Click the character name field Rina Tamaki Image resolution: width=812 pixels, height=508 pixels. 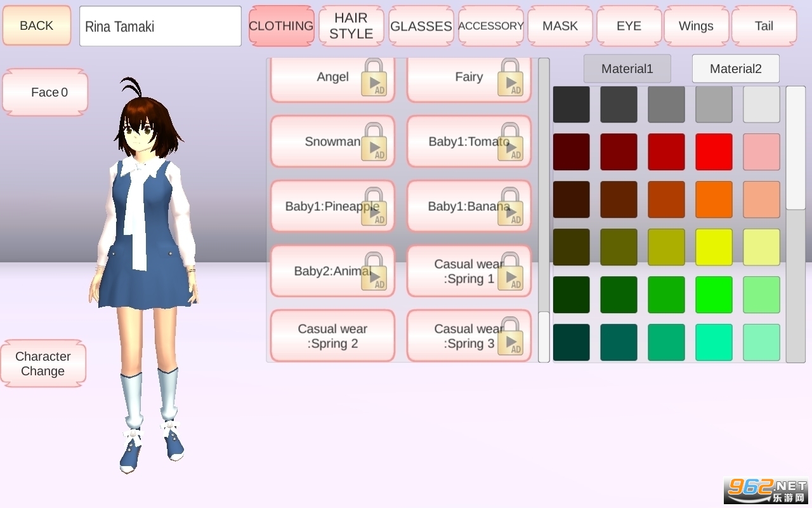[x=160, y=26]
